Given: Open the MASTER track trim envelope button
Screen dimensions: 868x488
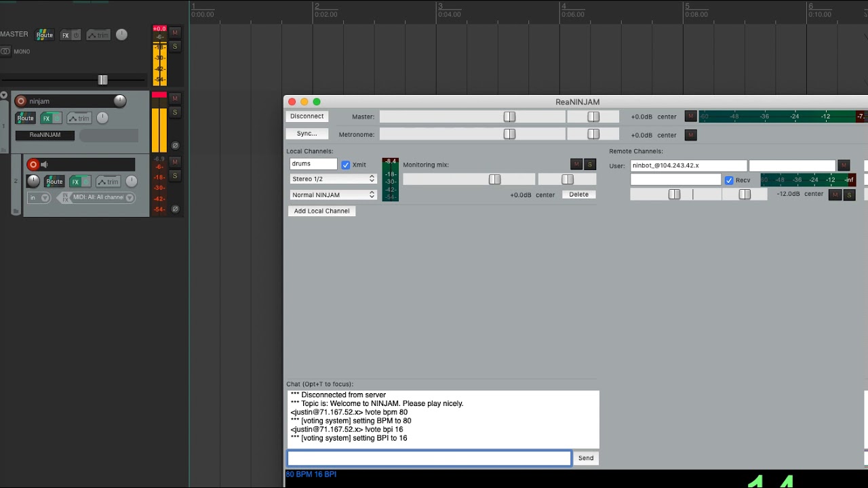Looking at the screenshot, I should click(98, 35).
